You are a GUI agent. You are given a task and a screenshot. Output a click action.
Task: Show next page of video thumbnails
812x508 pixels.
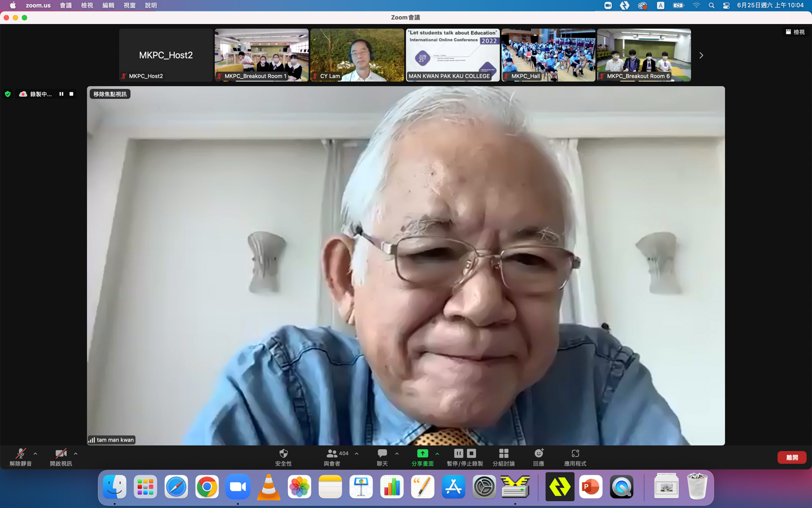pyautogui.click(x=701, y=55)
